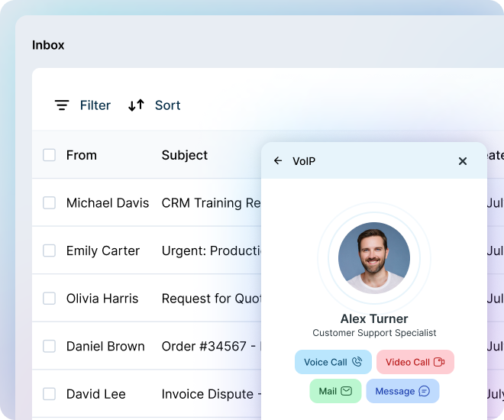Close the VoIP panel

(x=463, y=161)
